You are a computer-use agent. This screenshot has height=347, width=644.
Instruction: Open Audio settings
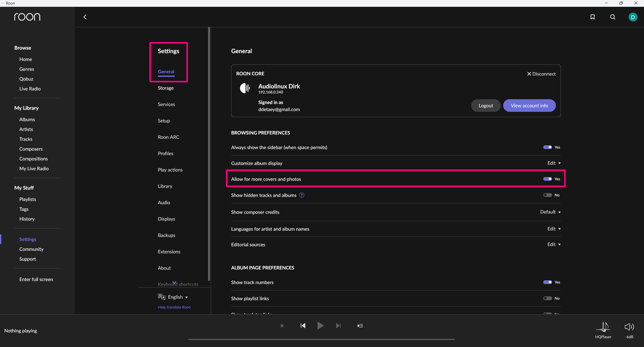click(164, 203)
